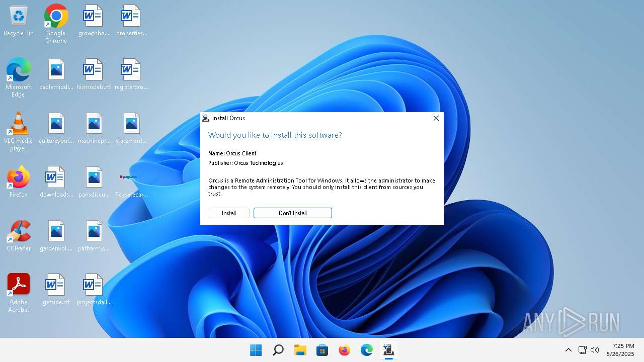Open Adobe Acrobat desktop shortcut
This screenshot has width=644, height=362.
coord(19,293)
